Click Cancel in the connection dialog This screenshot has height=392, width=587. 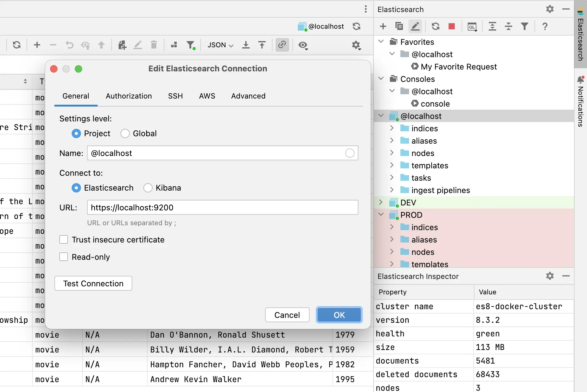point(287,315)
